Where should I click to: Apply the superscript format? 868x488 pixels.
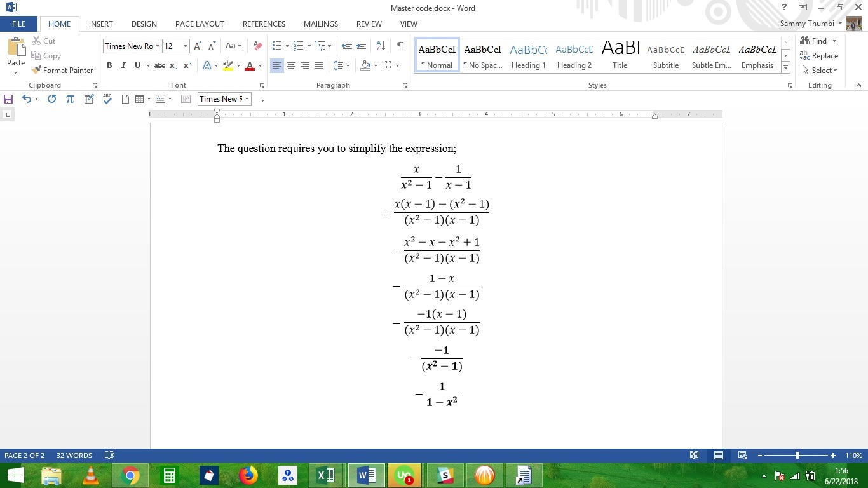pyautogui.click(x=187, y=65)
